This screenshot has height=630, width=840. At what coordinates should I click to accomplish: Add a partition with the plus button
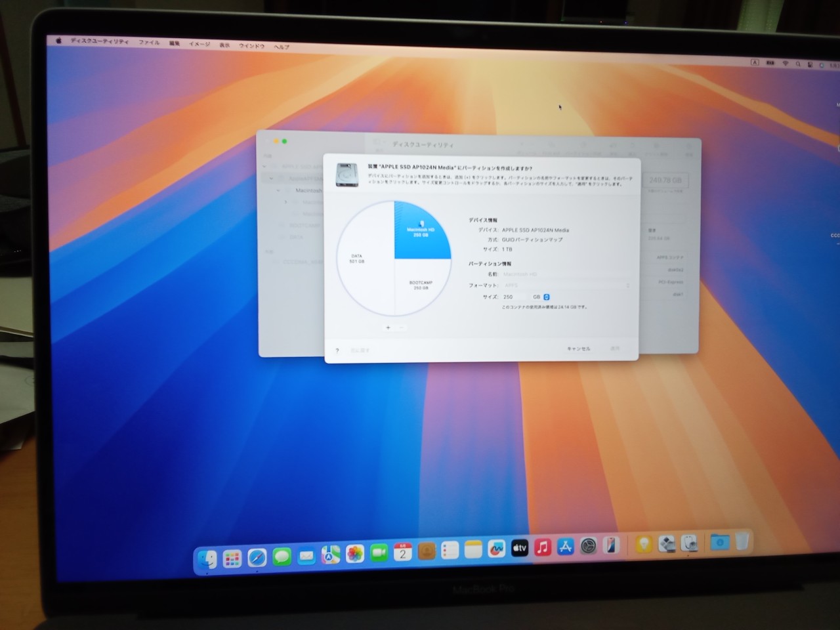[388, 327]
